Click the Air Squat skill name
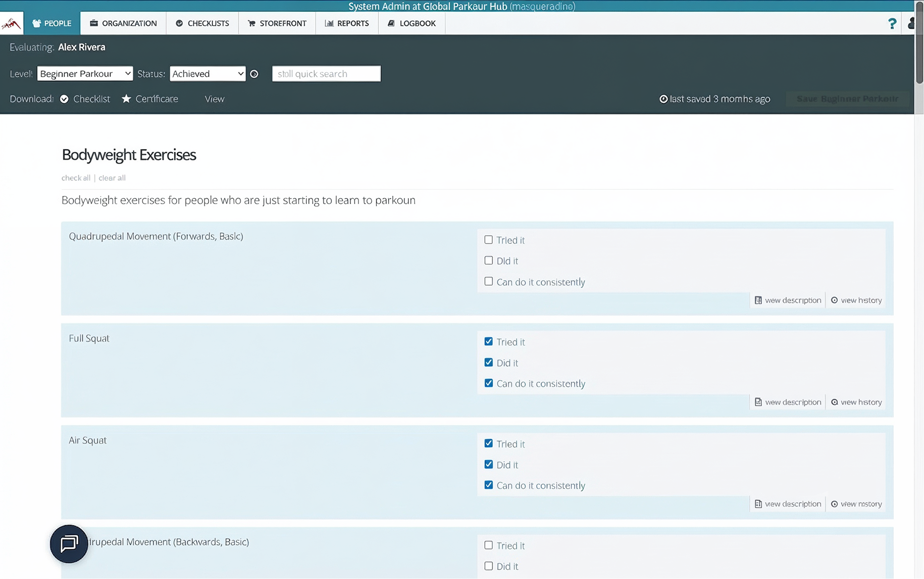The height and width of the screenshot is (579, 924). pyautogui.click(x=88, y=440)
